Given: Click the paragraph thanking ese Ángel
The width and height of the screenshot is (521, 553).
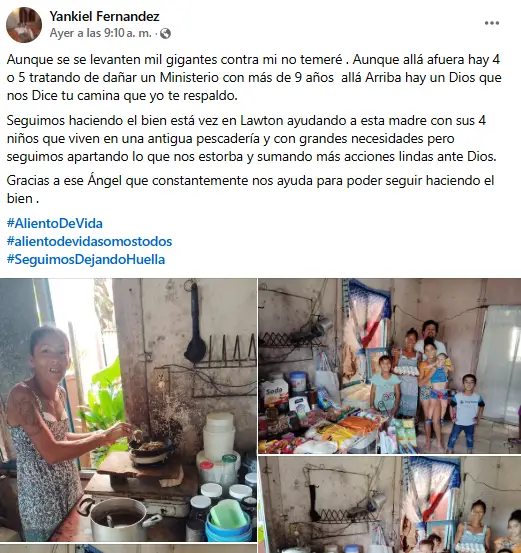Looking at the screenshot, I should 250,189.
